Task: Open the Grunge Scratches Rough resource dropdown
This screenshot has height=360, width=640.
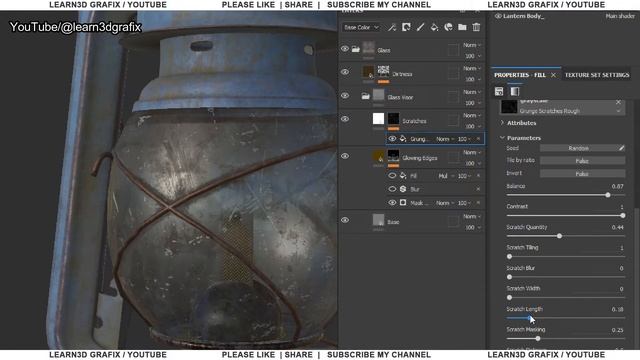Action: 619,111
